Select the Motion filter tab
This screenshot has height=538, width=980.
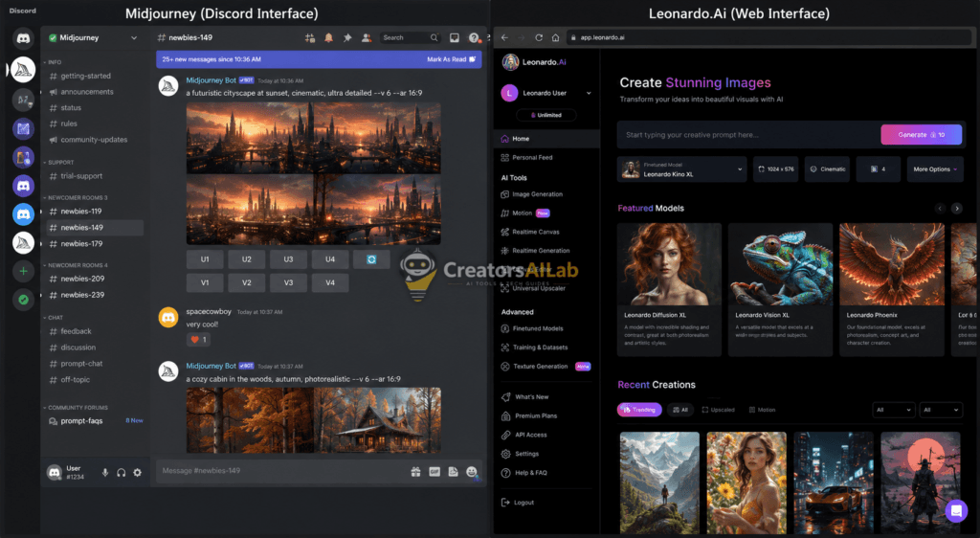(762, 410)
